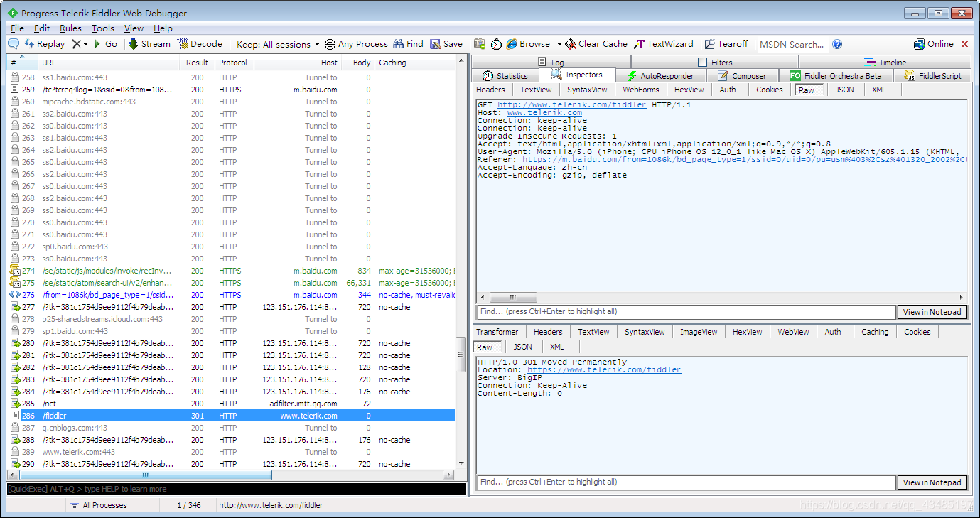Click the camera screenshot icon
Viewport: 980px width, 518px height.
[480, 44]
